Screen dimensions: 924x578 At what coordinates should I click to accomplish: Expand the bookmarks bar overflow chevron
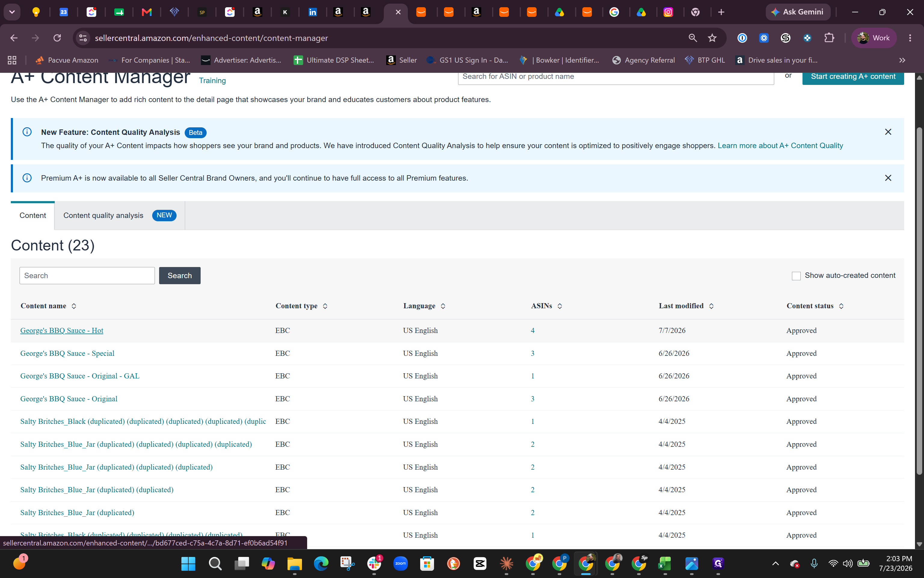pyautogui.click(x=902, y=60)
